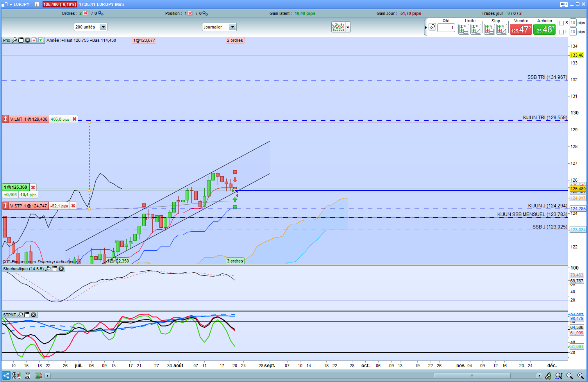Click the 1 @ 125,368 position label
The width and height of the screenshot is (588, 382).
(16, 187)
